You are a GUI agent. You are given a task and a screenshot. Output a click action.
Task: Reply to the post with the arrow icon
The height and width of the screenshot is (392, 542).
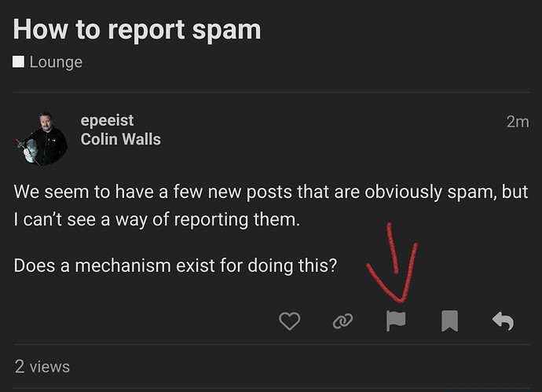coord(502,321)
